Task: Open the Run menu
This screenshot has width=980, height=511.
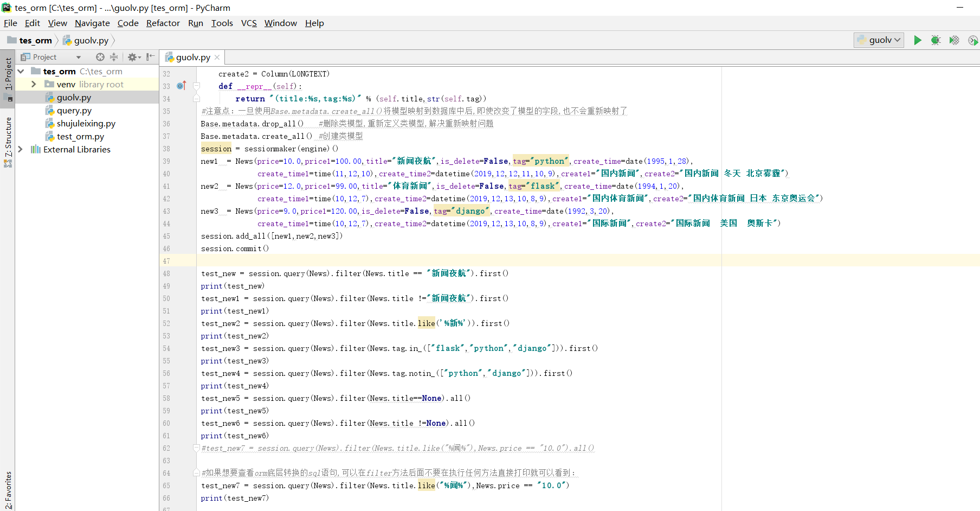Action: click(196, 23)
